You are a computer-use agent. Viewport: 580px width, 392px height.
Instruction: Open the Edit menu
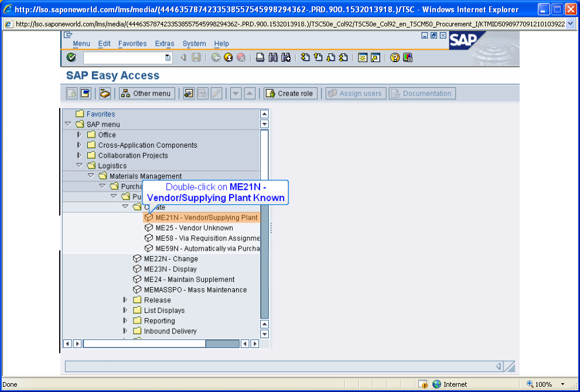pyautogui.click(x=104, y=43)
